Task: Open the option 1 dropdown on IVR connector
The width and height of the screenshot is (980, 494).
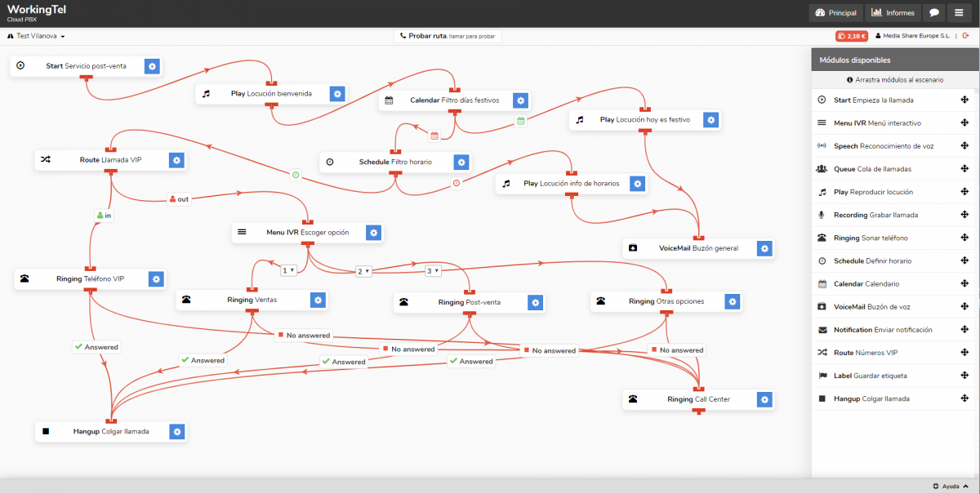Action: [287, 270]
